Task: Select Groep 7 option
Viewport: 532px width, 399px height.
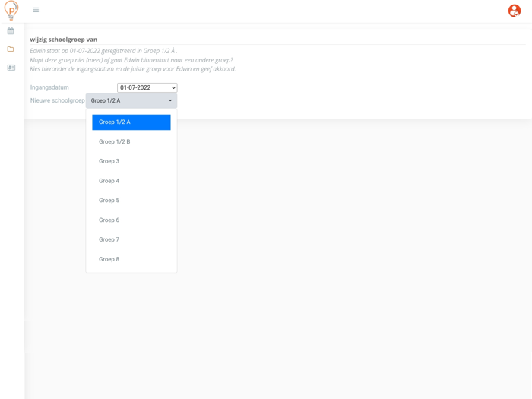Action: (131, 239)
